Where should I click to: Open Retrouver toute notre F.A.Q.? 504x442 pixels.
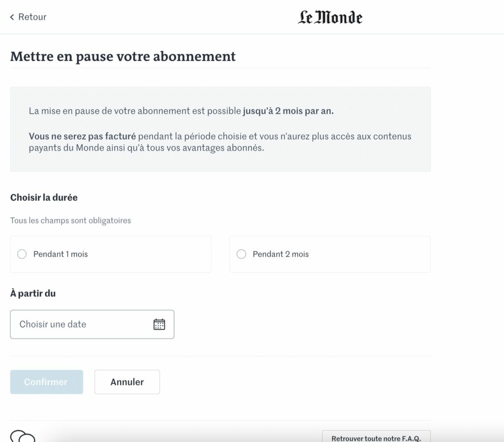click(376, 438)
